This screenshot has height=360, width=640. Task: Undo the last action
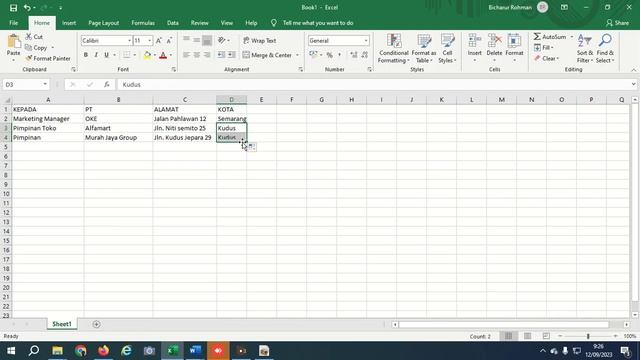[x=27, y=8]
